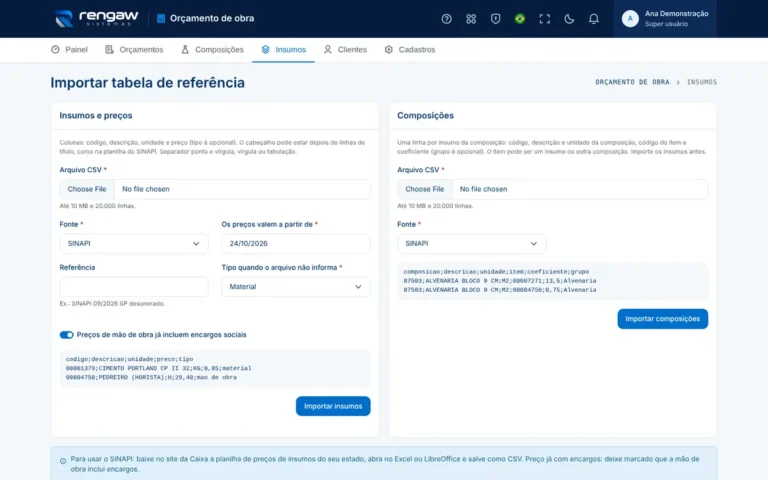Click the insumos CSV example code block
This screenshot has width=768, height=480.
pyautogui.click(x=215, y=368)
